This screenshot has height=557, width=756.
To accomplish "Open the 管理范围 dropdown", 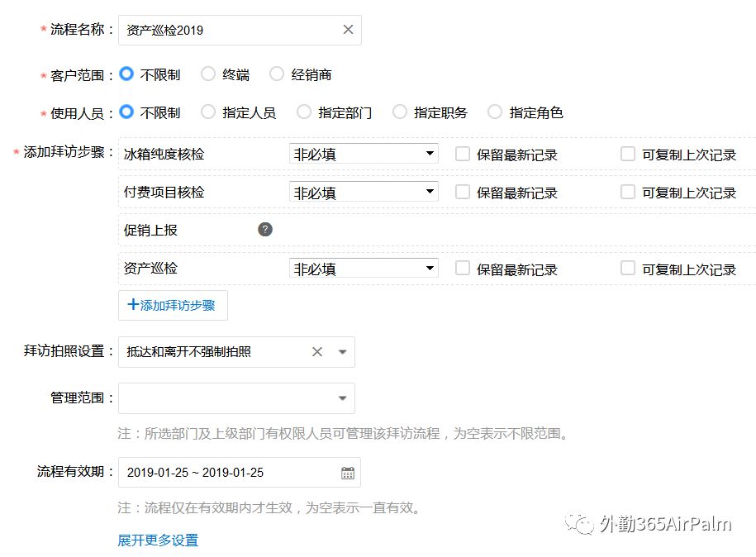I will 236,398.
